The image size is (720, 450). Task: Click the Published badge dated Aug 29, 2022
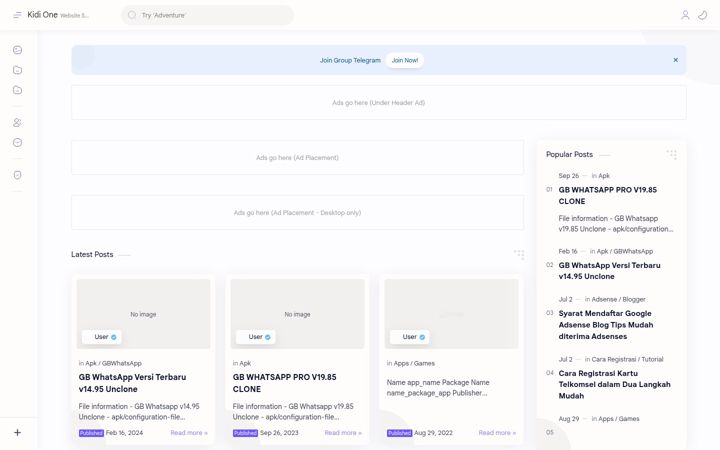(x=399, y=433)
